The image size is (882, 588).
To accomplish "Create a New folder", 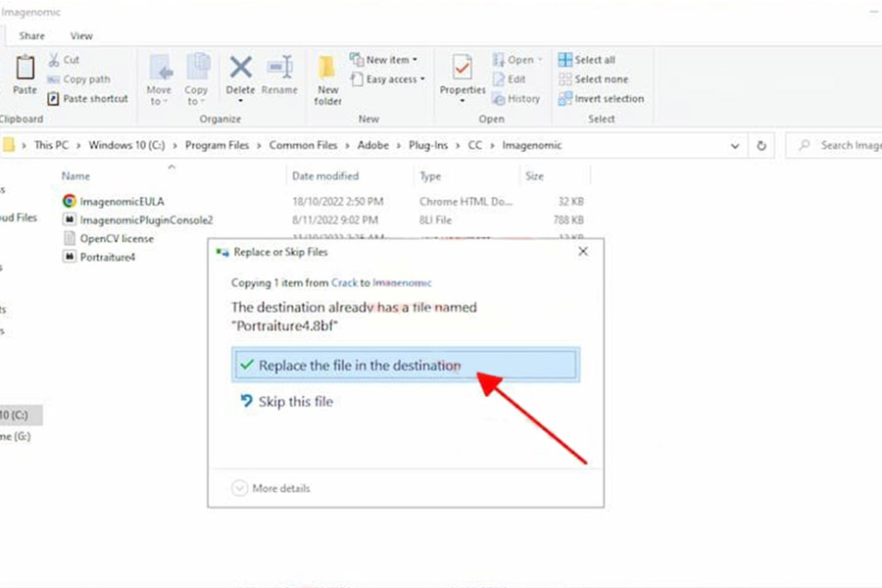I will (327, 80).
